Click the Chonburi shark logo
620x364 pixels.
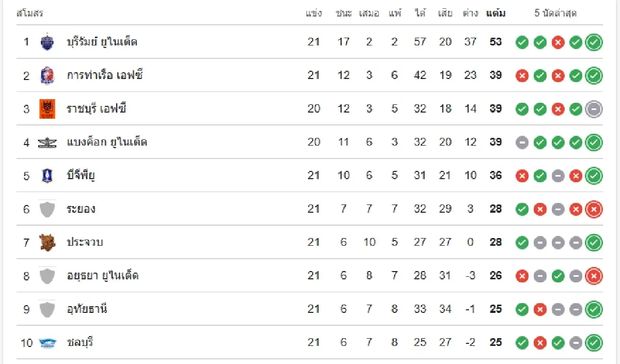tap(47, 343)
